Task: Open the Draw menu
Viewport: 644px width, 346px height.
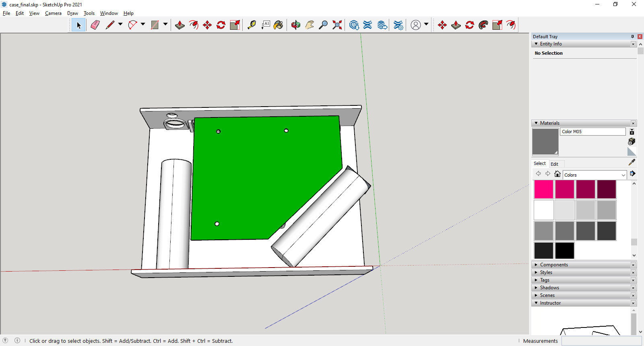Action: (72, 13)
